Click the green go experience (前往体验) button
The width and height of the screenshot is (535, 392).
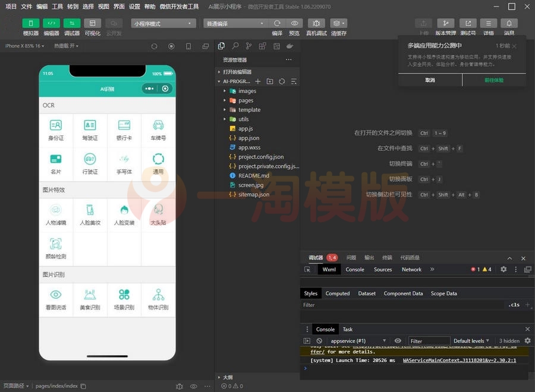pyautogui.click(x=494, y=80)
